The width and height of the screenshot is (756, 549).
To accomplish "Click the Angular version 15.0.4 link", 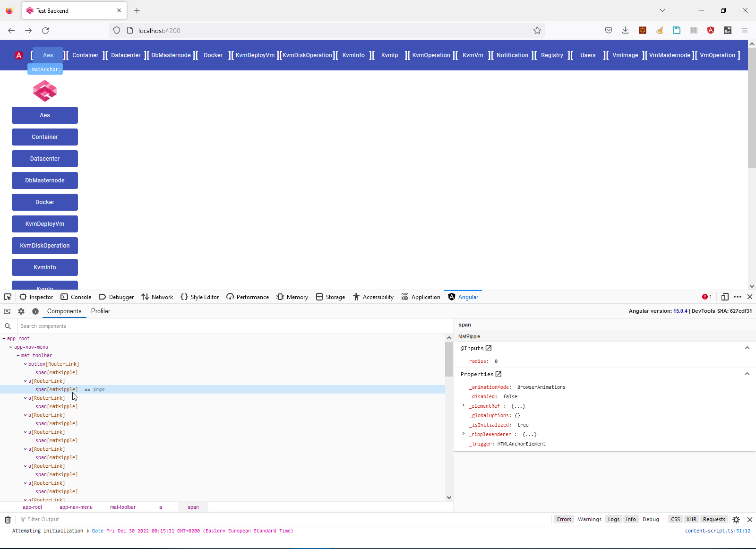I will pos(680,311).
